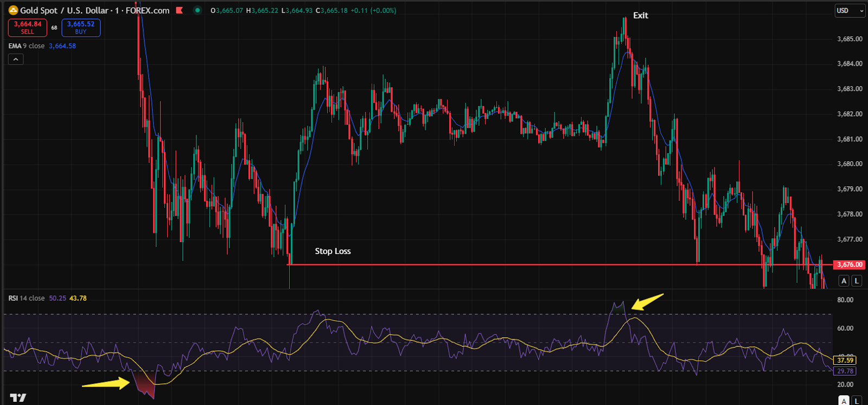Screen dimensions: 868x405
Task: Click the Gold Spot / U.S. Dollar title
Action: [66, 10]
